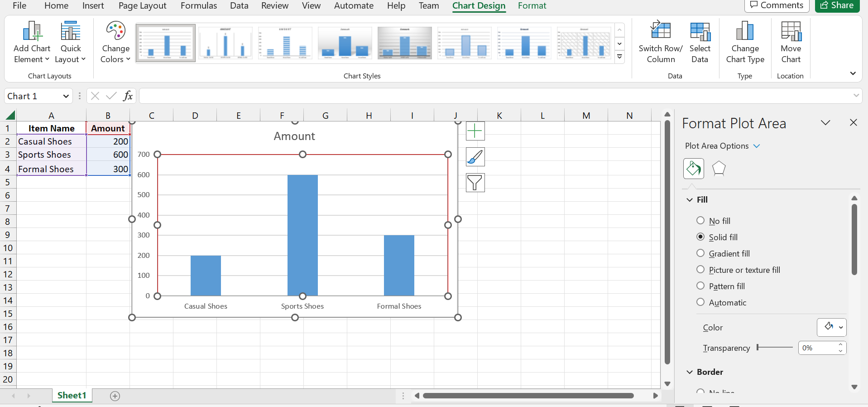
Task: Open the Chart Filters funnel button
Action: [x=475, y=183]
